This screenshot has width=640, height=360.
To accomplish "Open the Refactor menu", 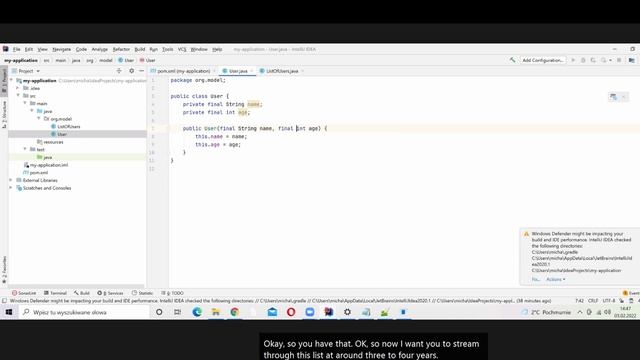I will 121,49.
